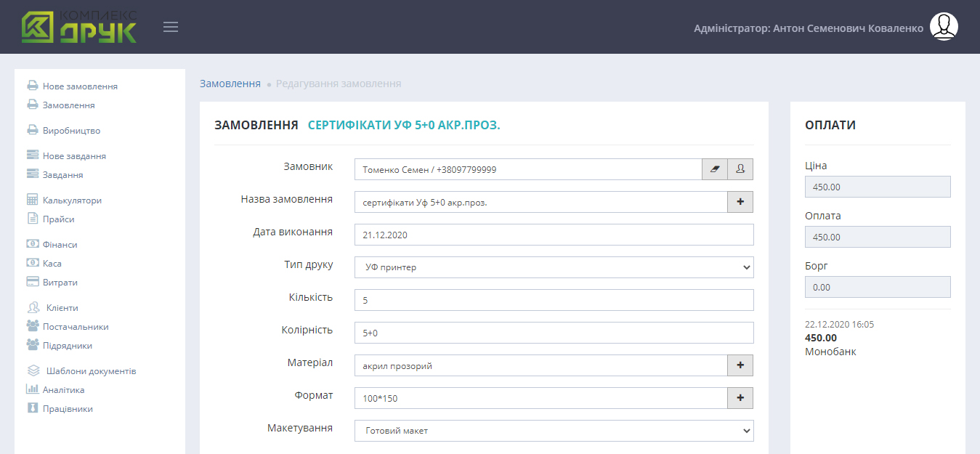Open Калькулятори menu item

(72, 200)
